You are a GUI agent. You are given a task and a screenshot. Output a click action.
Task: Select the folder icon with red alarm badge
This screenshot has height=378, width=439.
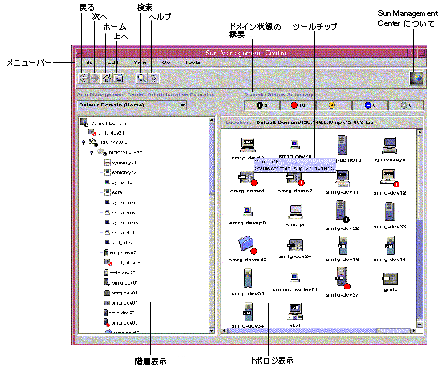(x=247, y=245)
